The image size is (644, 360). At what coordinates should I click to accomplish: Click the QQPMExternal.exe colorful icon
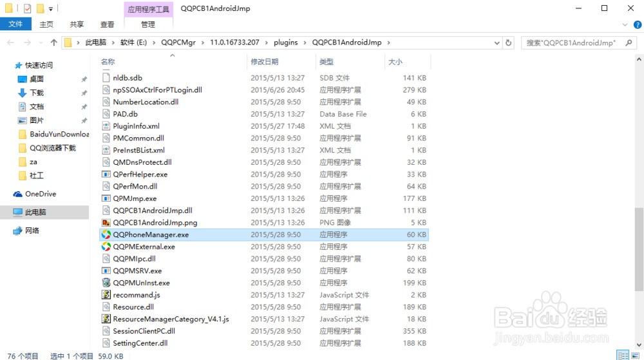[106, 246]
